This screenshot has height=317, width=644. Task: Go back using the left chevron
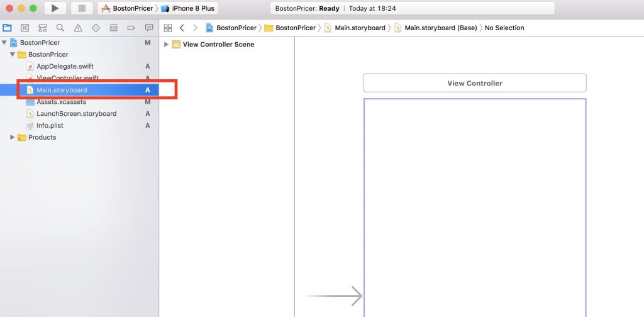tap(182, 28)
